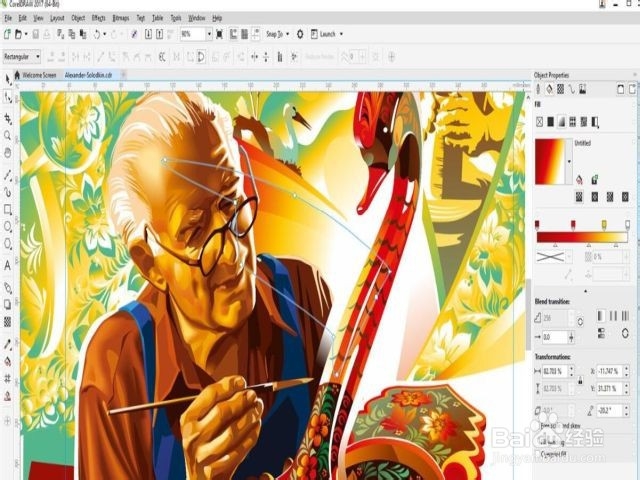640x480 pixels.
Task: Click the Open folder icon
Action: point(18,34)
